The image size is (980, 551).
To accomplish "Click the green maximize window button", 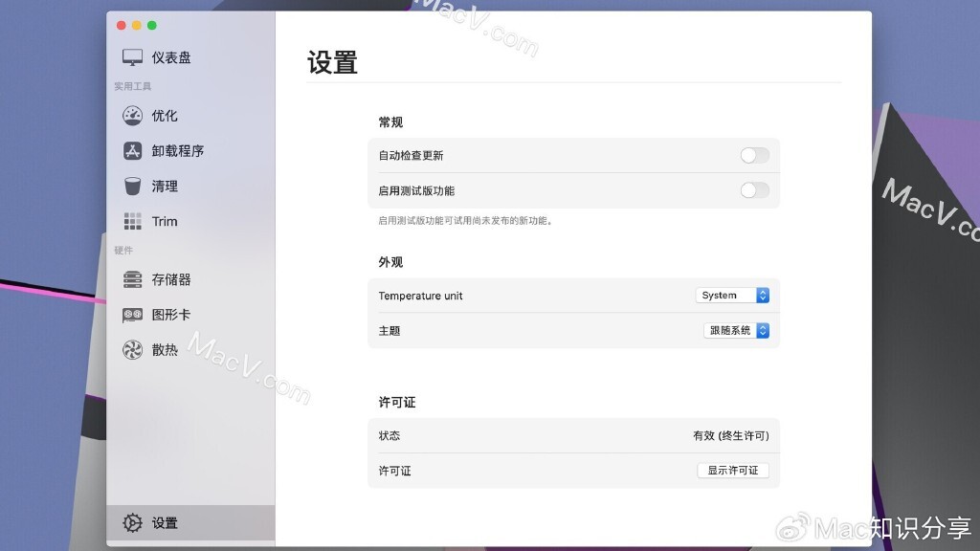I will 152,25.
